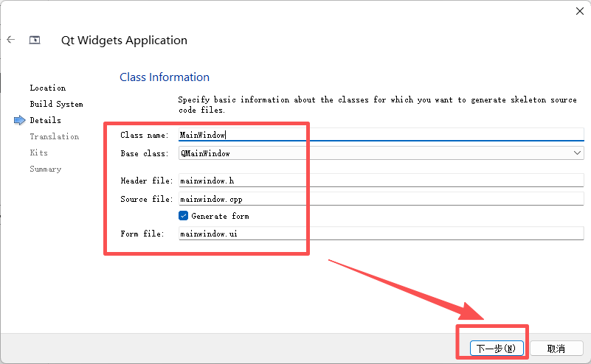Select the Kits step in the sidebar
591x364 pixels.
point(39,153)
